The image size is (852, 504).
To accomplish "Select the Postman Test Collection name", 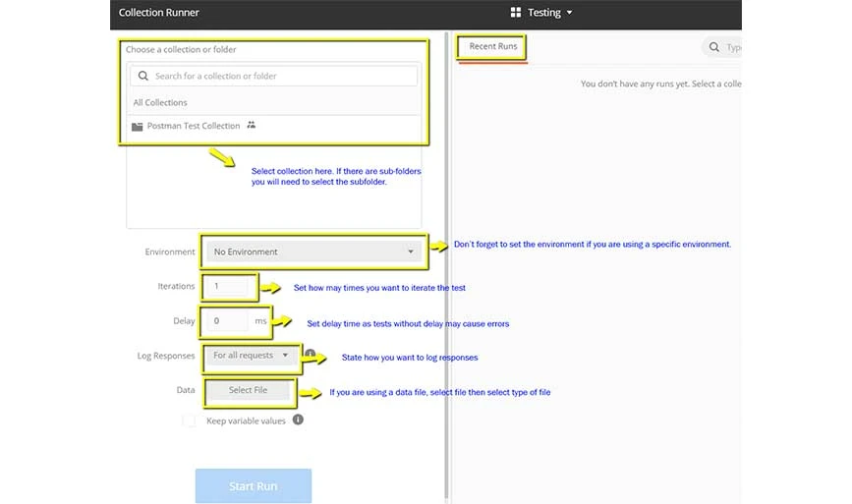I will tap(194, 126).
